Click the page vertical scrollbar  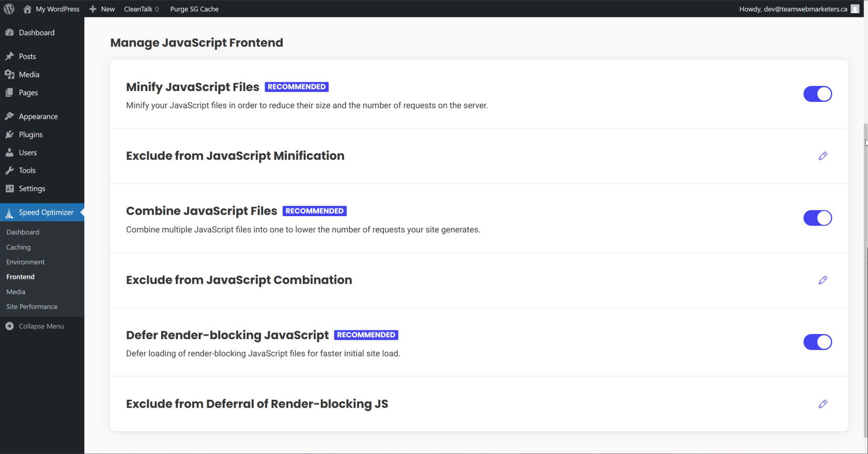(x=865, y=279)
